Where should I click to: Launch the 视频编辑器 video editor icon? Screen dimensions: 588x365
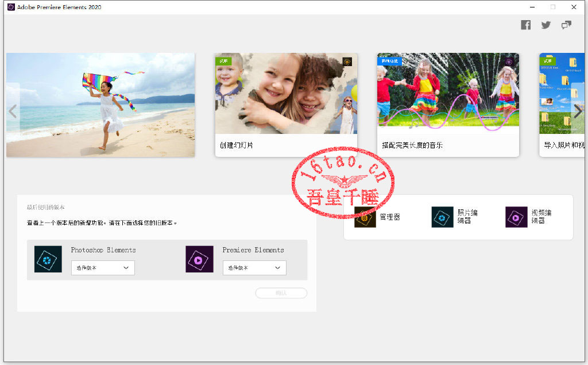pyautogui.click(x=516, y=217)
